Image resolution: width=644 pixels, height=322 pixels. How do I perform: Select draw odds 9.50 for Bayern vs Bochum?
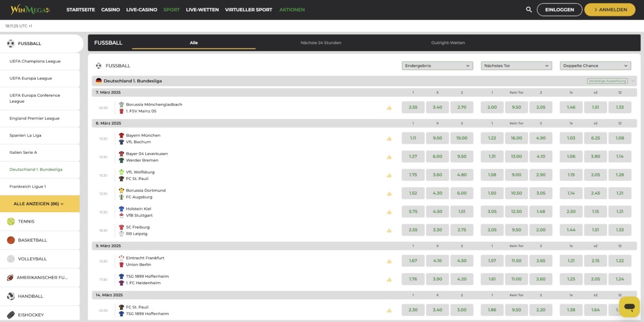438,138
